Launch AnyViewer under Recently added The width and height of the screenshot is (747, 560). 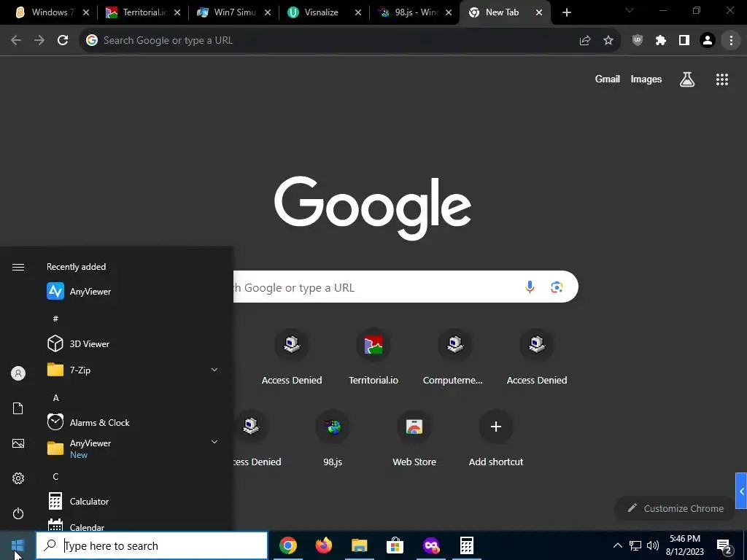pos(134,291)
